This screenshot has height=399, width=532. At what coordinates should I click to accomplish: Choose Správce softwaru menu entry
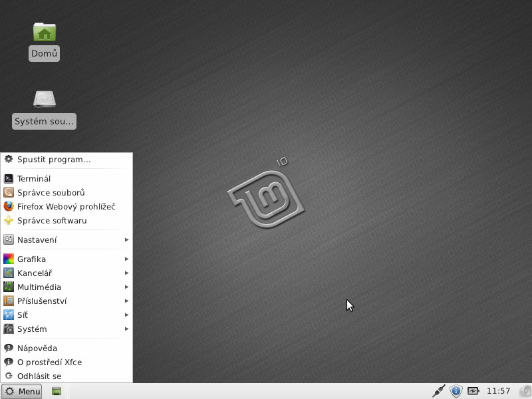tap(66, 220)
